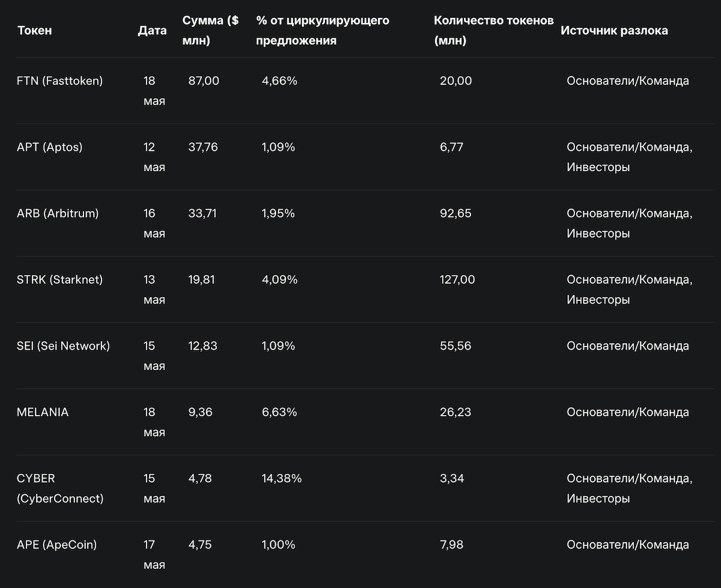
Task: Click the "MELANIA" token name
Action: 43,411
